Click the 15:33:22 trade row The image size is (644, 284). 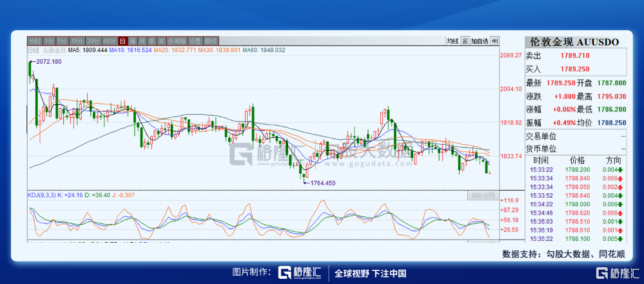pyautogui.click(x=576, y=169)
